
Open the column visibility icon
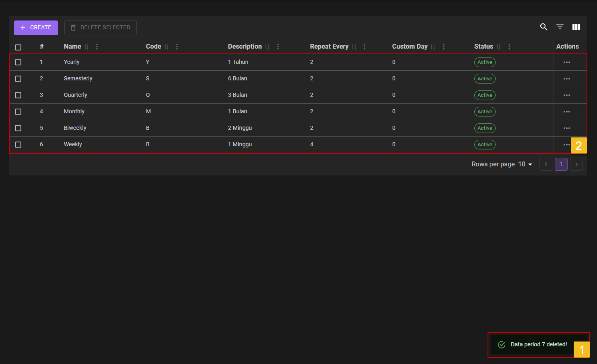576,27
